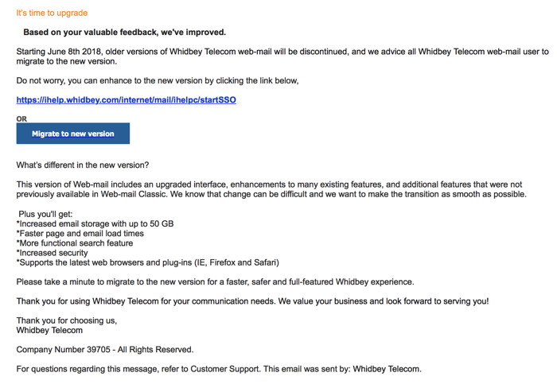557x392 pixels.
Task: Click the "Thank you for using Whidbey Telecom" sentence
Action: coord(252,301)
